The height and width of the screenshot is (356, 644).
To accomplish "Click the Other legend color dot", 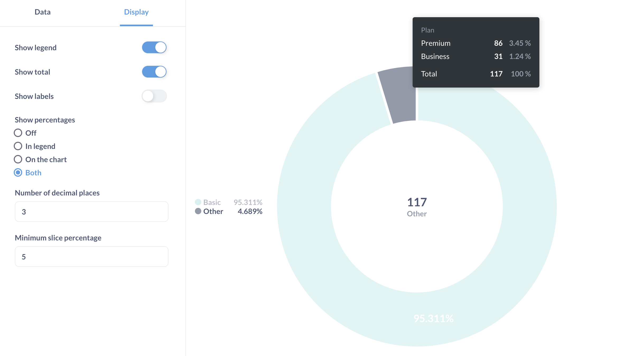I will (198, 211).
